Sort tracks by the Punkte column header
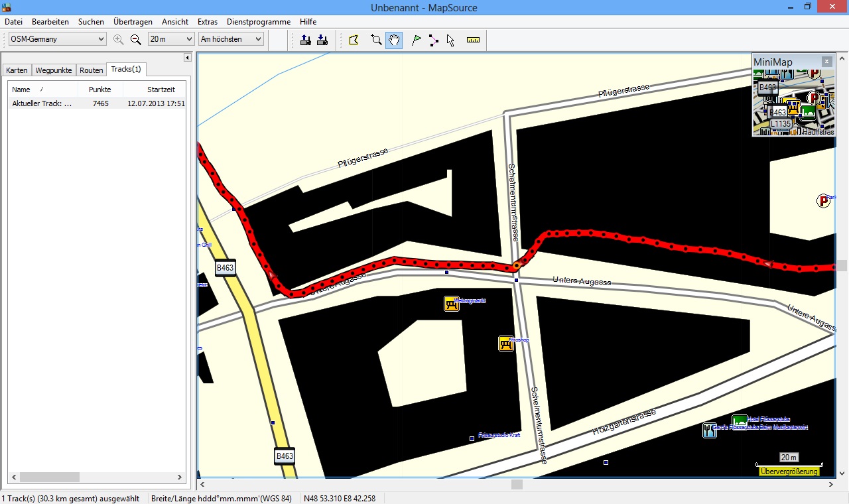This screenshot has height=504, width=849. [x=100, y=90]
